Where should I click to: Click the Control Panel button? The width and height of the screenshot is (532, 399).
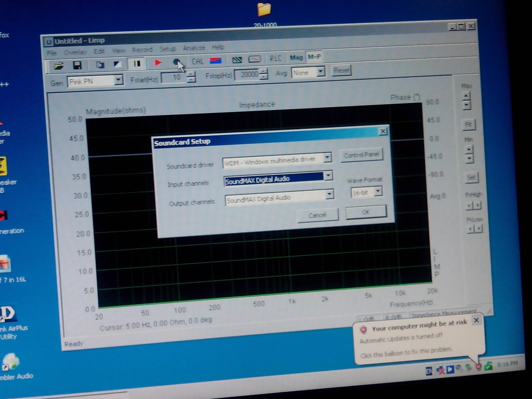(x=361, y=155)
